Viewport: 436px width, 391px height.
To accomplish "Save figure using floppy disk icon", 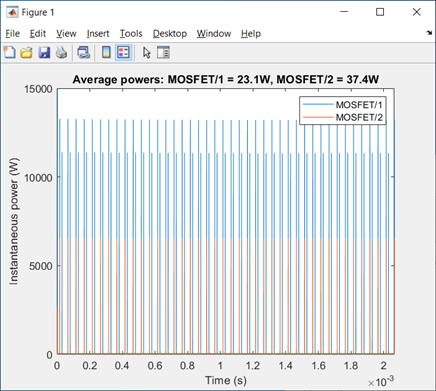I will 44,53.
